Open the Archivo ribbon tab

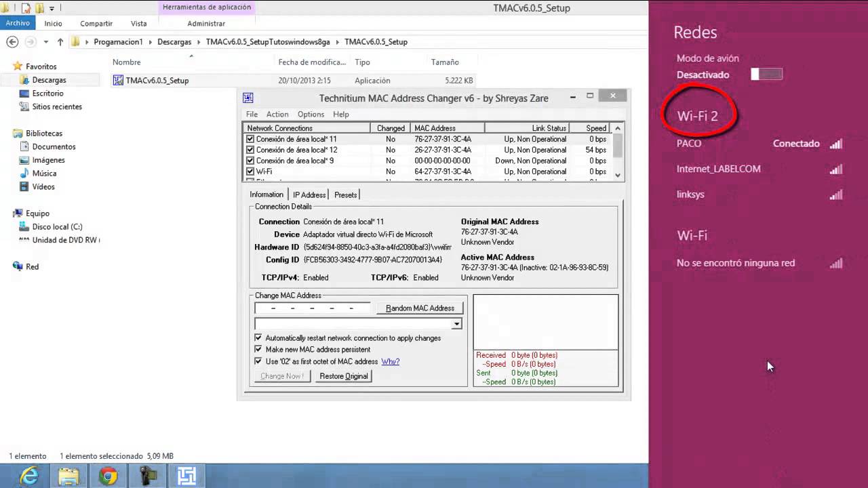click(x=18, y=23)
